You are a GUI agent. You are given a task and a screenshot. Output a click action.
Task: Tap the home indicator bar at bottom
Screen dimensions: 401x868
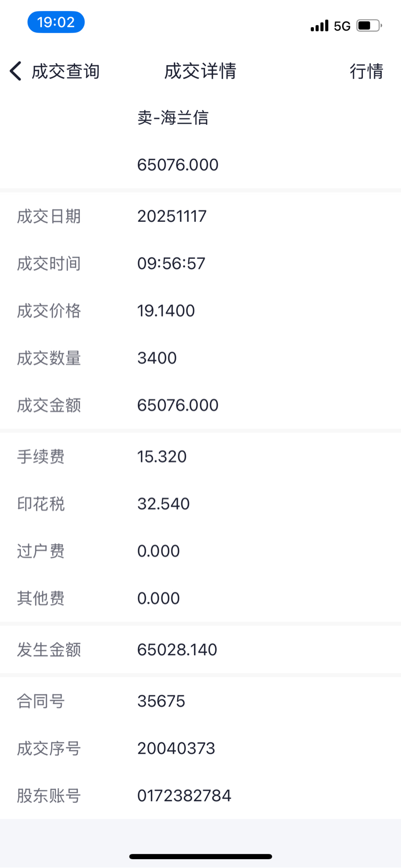pos(200,857)
